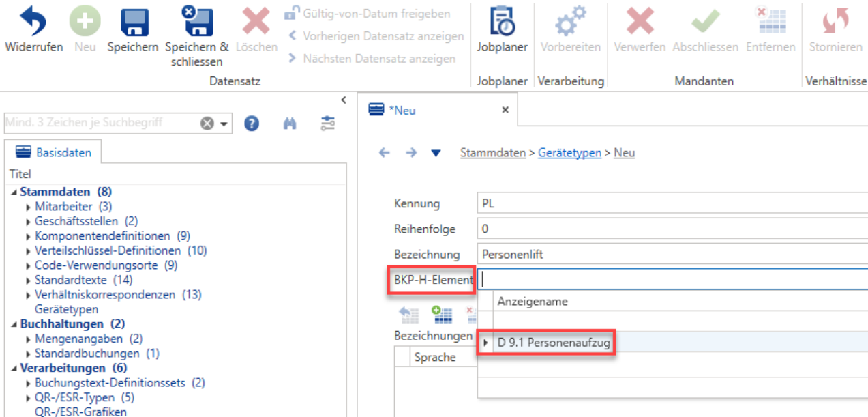Click the Widerrufen undo icon
The height and width of the screenshot is (417, 868).
(x=33, y=23)
